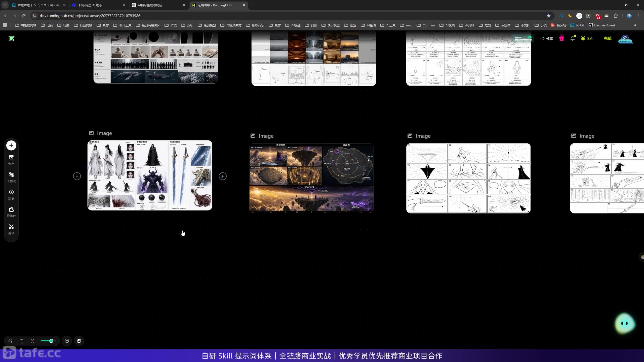Open the 语言模型 bookmark folder
Screen dimensions: 644x362
click(x=331, y=25)
